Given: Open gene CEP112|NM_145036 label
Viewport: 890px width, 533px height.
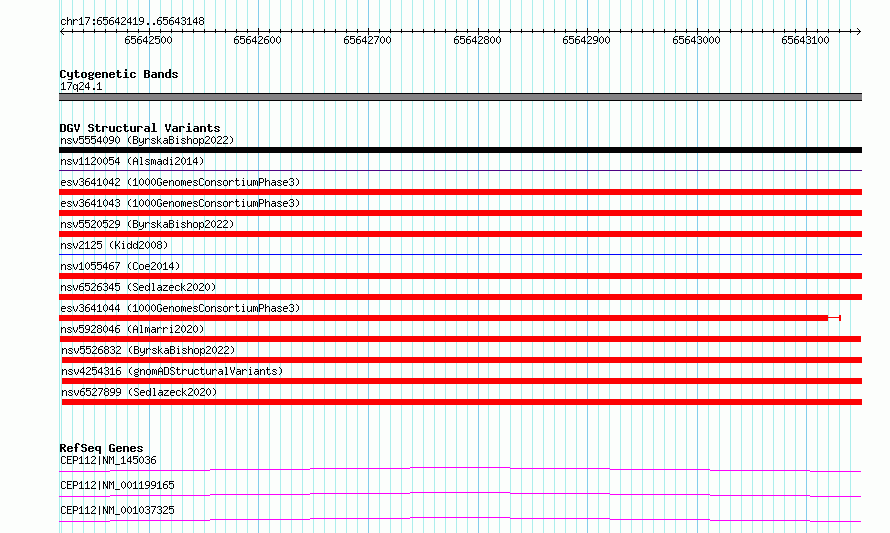Looking at the screenshot, I should tap(108, 460).
